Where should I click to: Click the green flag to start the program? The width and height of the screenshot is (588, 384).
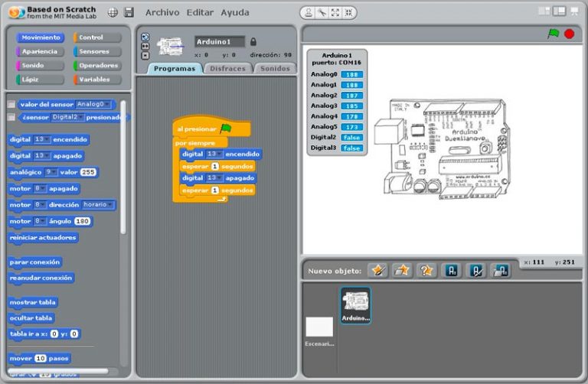tap(553, 34)
